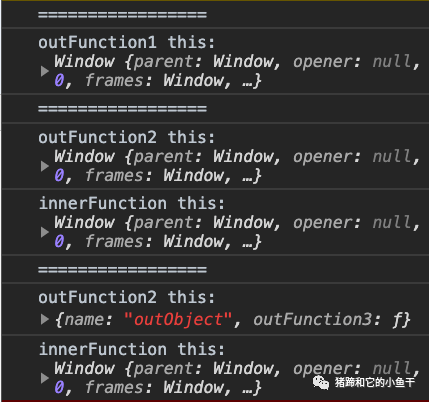The image size is (429, 402).
Task: Expand the outObject object disclosure triangle
Action: pyautogui.click(x=45, y=319)
